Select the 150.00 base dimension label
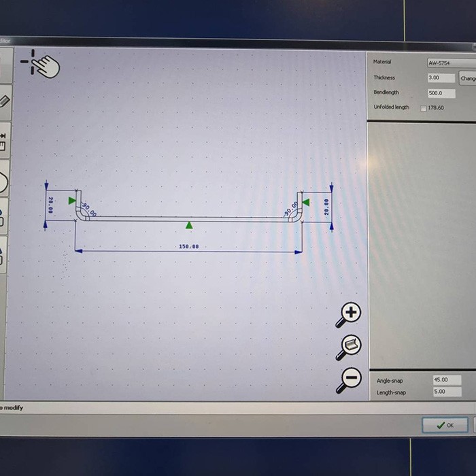This screenshot has width=476, height=476. (189, 246)
